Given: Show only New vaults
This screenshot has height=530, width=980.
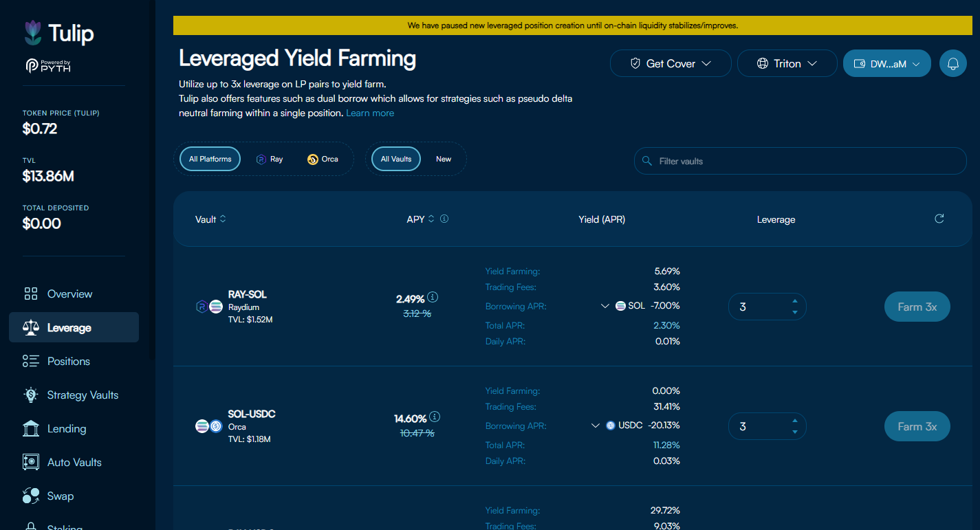Looking at the screenshot, I should tap(444, 159).
